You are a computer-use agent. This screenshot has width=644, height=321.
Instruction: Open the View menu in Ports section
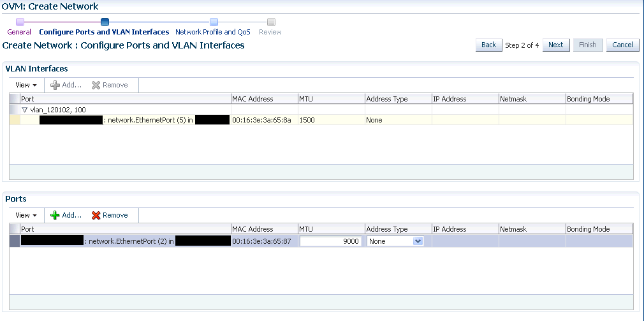[x=26, y=215]
